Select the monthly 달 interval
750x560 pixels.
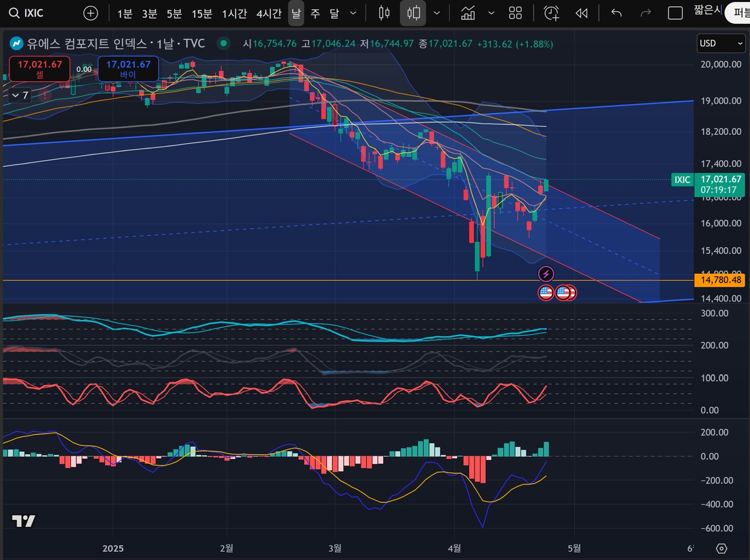click(x=334, y=12)
